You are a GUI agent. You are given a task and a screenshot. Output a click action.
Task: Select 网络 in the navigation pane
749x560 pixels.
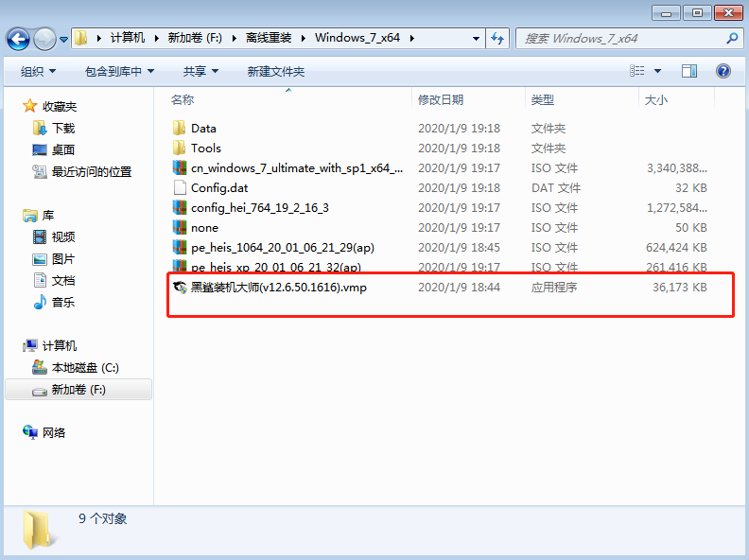(x=54, y=432)
